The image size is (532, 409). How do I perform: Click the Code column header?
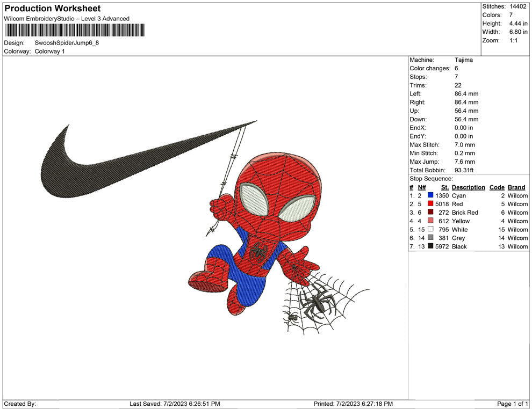click(497, 187)
